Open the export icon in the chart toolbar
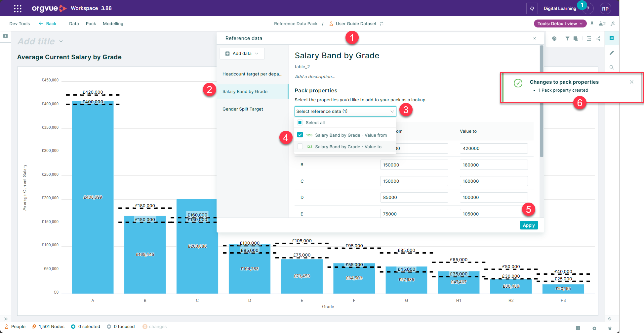This screenshot has width=644, height=333. (589, 38)
